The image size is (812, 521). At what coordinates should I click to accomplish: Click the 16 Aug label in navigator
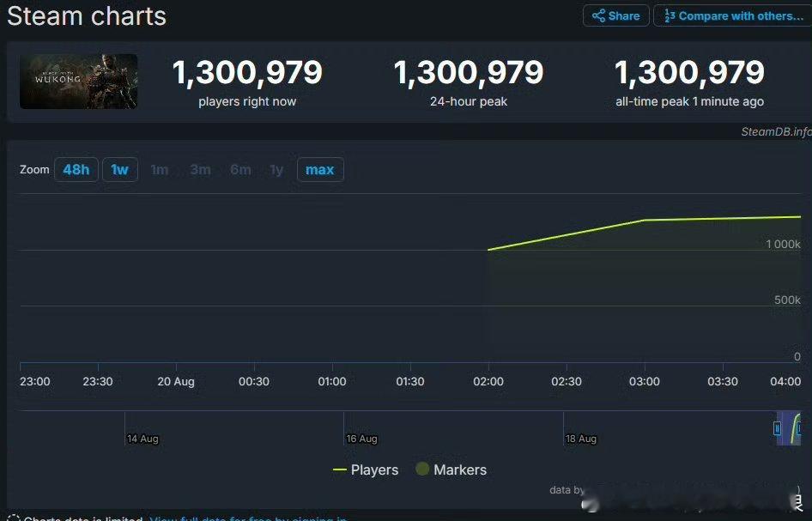point(362,439)
